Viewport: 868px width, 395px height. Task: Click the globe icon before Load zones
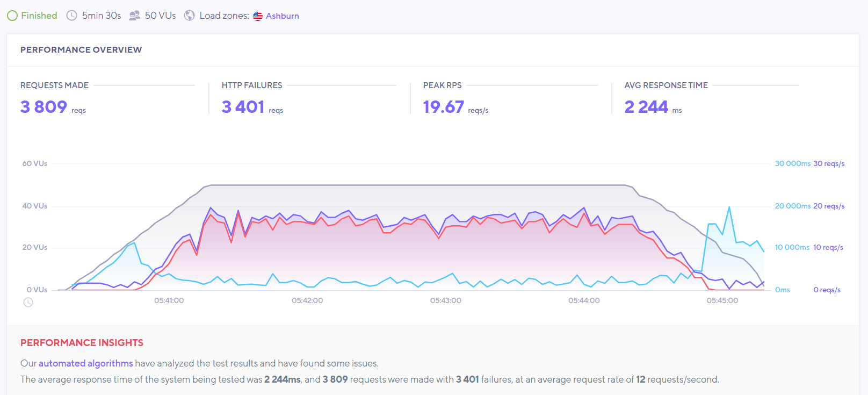coord(189,16)
